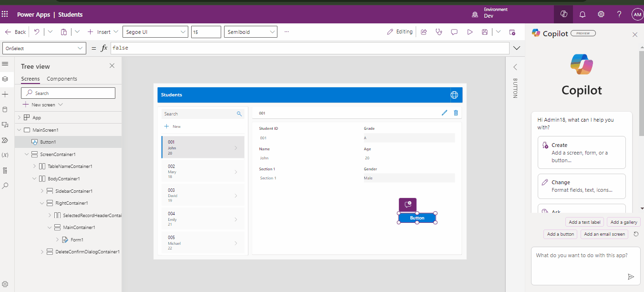Click the Preview app play icon

(470, 32)
